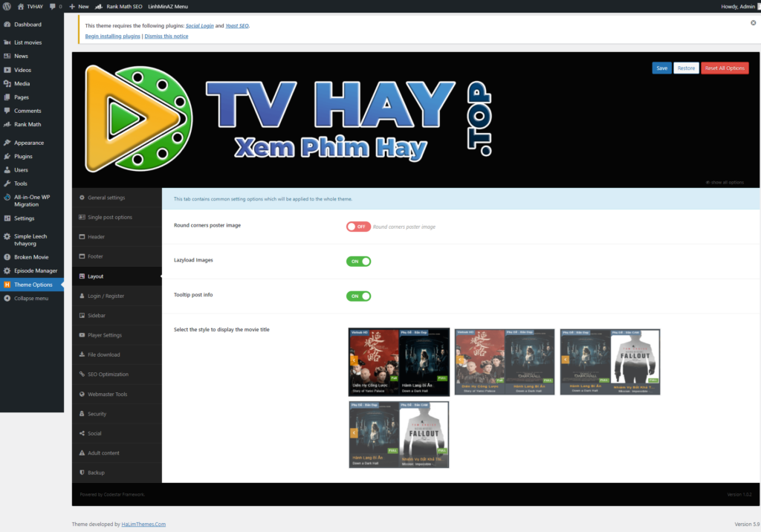Open Simple Leech tvhayorg menu item
This screenshot has width=761, height=532.
[31, 240]
